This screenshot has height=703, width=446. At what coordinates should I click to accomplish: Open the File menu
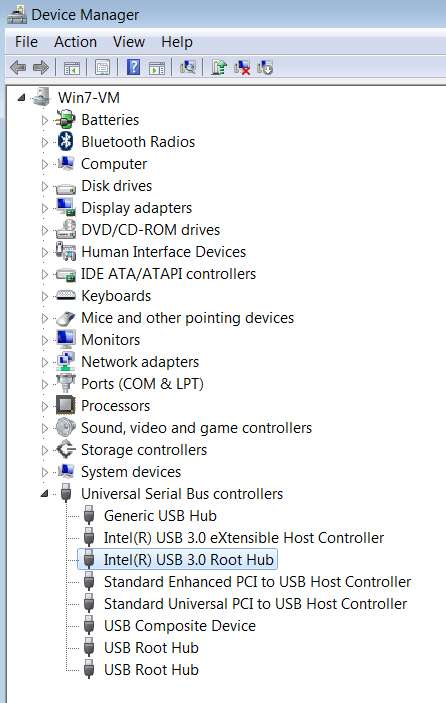pyautogui.click(x=26, y=42)
